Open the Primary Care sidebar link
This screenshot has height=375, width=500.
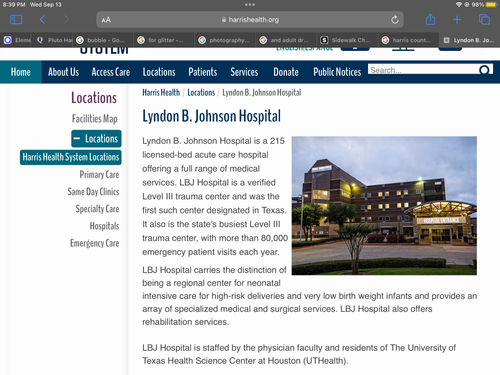99,174
